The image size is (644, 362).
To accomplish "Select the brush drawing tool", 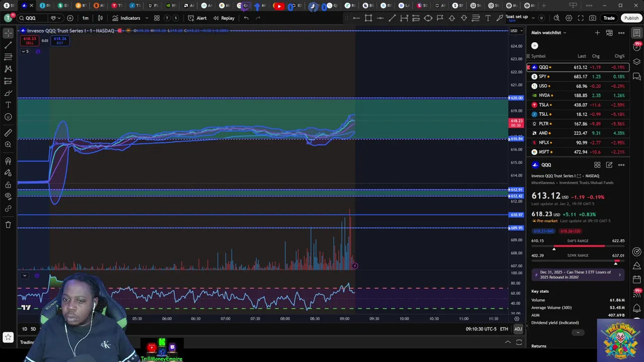I will click(8, 93).
